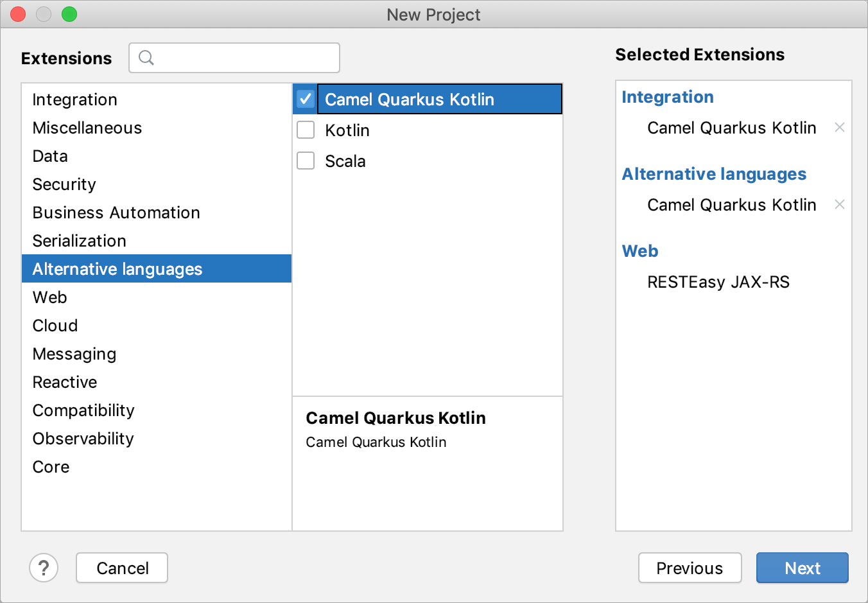Enable the Scala extension checkbox
868x603 pixels.
click(x=306, y=161)
